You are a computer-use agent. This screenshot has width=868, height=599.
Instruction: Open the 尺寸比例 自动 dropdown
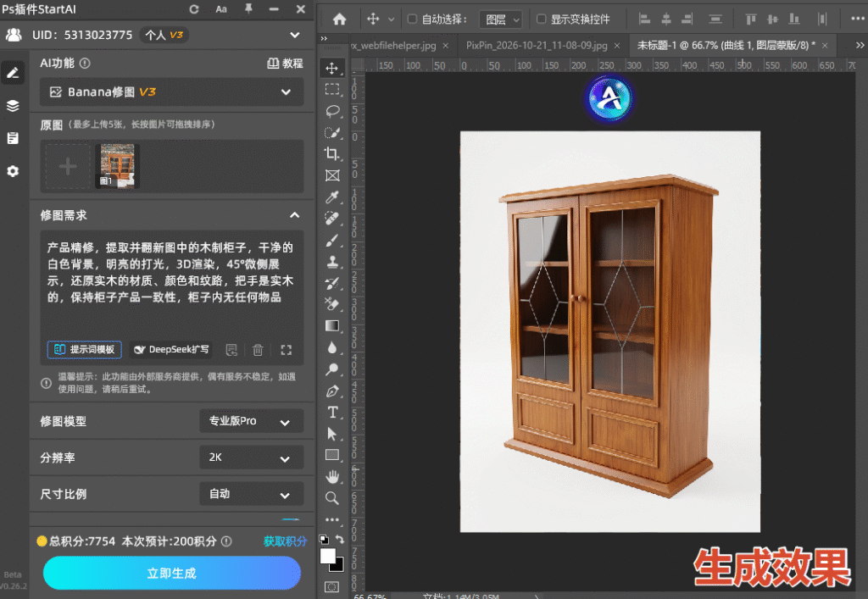click(251, 494)
